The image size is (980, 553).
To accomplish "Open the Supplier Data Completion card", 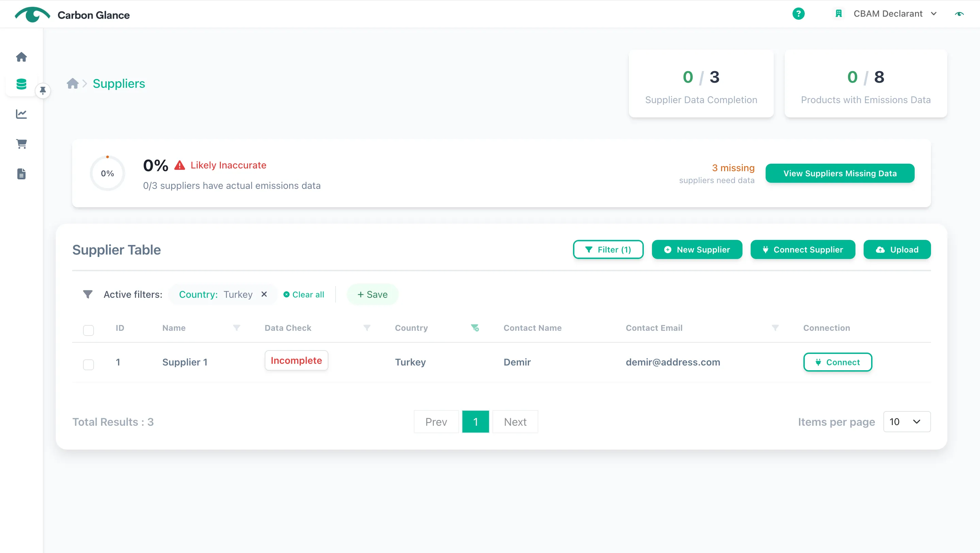I will (701, 84).
